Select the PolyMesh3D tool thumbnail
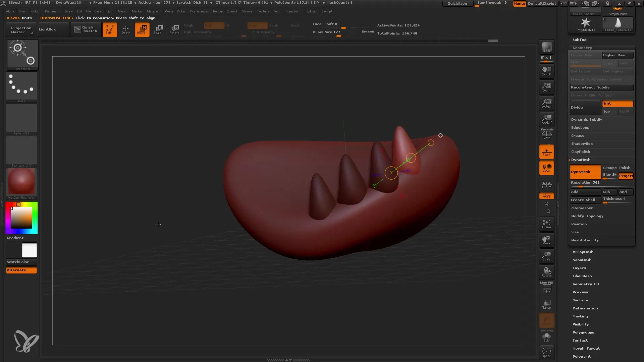Viewport: 644px width, 362px height. [585, 24]
